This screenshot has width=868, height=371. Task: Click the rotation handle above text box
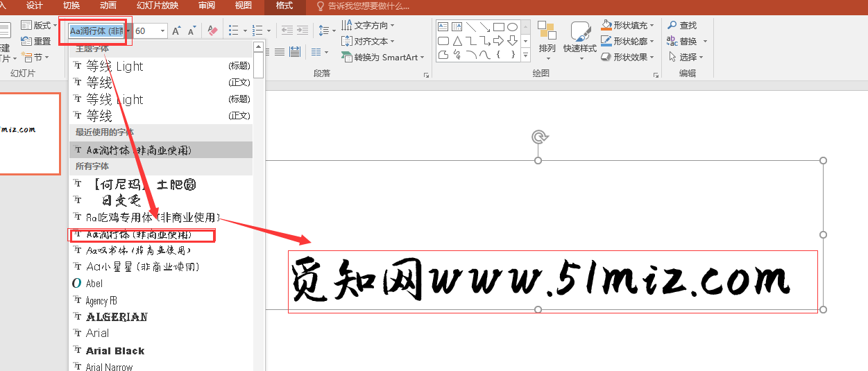tap(538, 137)
